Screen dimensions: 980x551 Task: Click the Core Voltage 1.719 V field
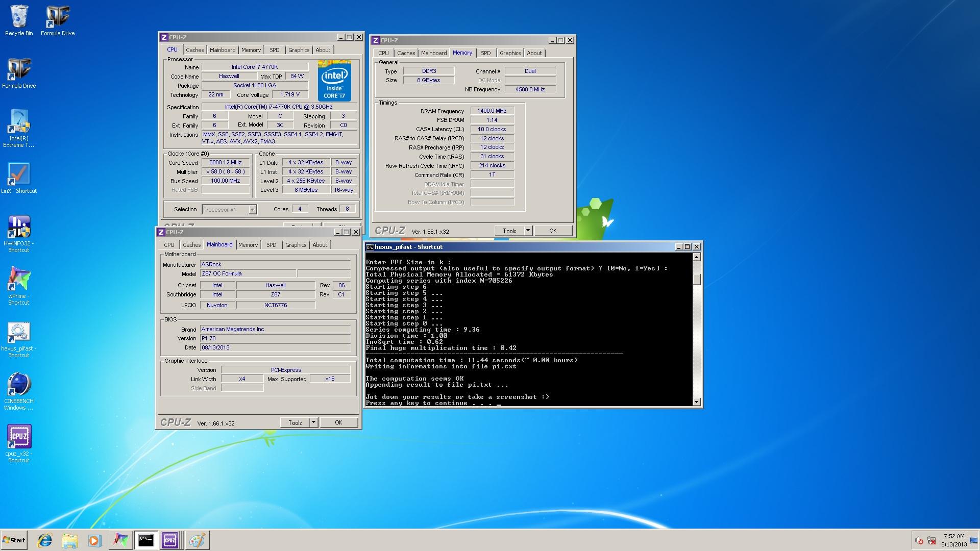coord(290,94)
